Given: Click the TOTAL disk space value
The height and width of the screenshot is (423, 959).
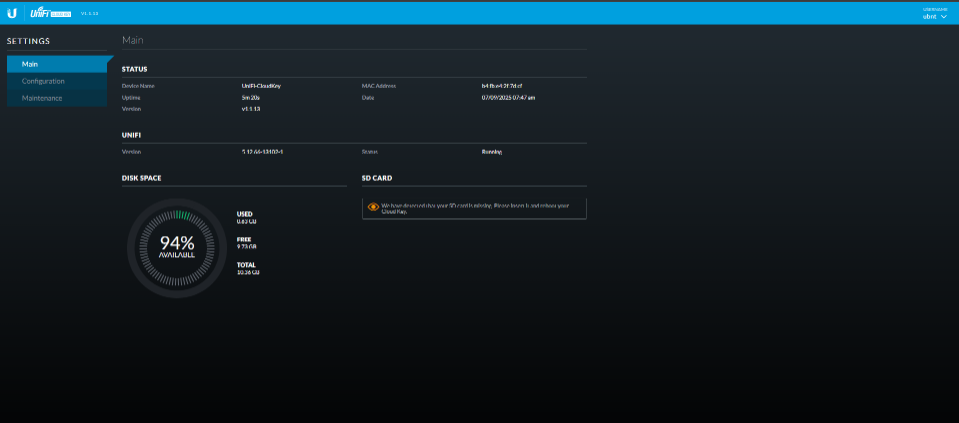Looking at the screenshot, I should pos(248,272).
